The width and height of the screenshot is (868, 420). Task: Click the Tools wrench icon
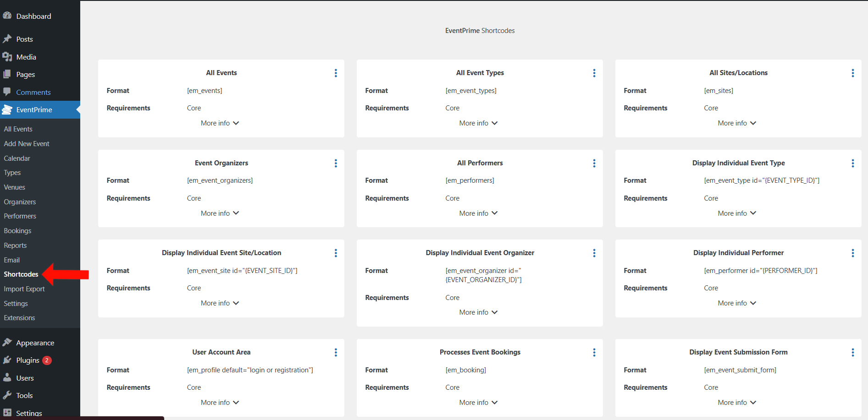pos(7,395)
